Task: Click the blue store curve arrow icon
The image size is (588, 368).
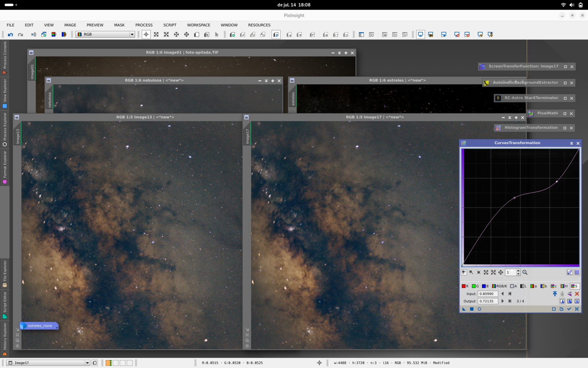Action: [x=555, y=294]
